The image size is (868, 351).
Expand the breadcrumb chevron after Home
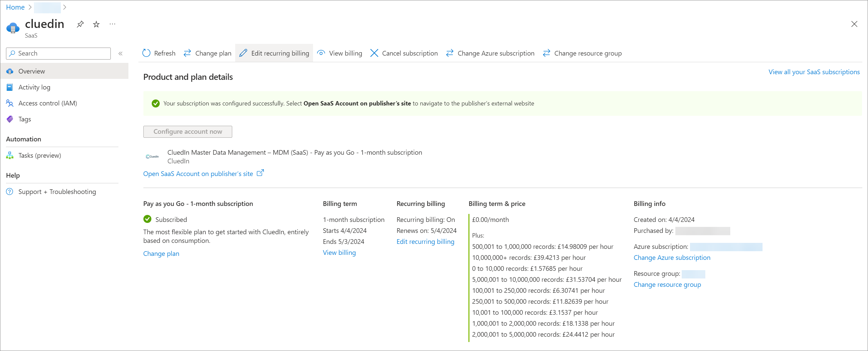[x=30, y=7]
